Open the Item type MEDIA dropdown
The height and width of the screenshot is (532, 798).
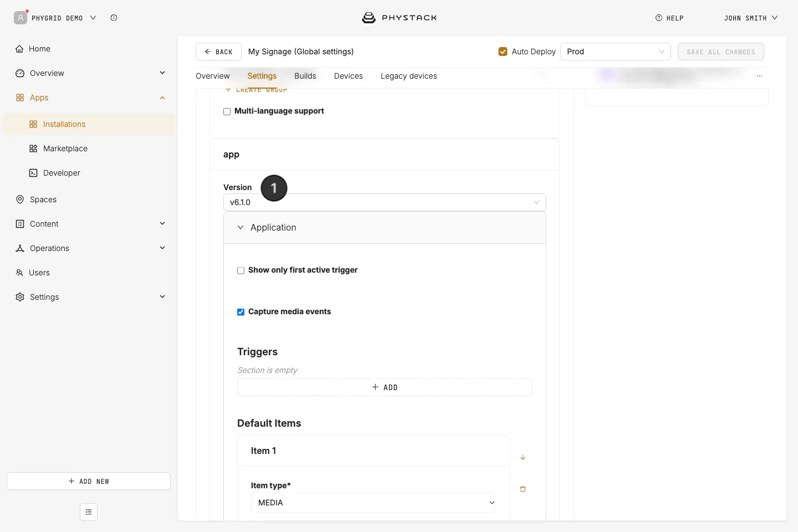374,503
